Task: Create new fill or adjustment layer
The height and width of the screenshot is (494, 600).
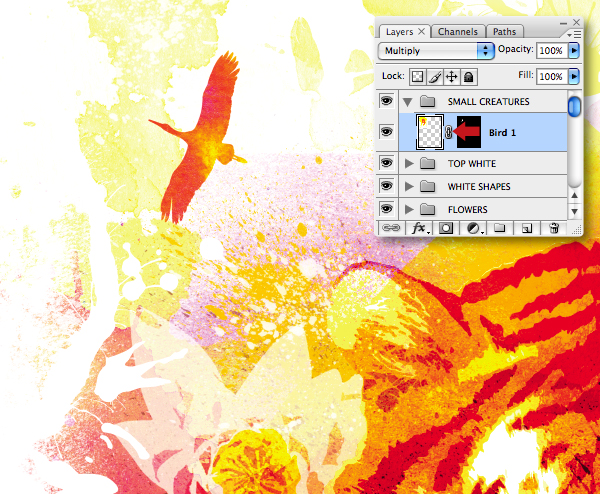Action: click(474, 228)
